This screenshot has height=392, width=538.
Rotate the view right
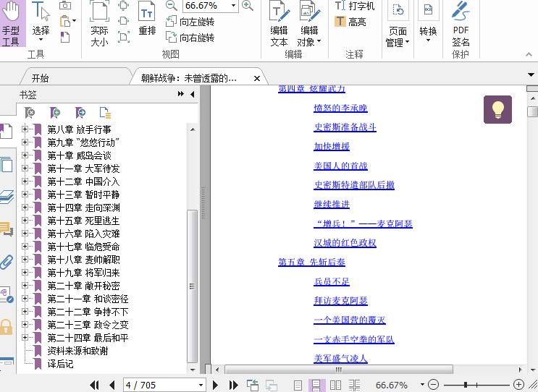(x=190, y=38)
